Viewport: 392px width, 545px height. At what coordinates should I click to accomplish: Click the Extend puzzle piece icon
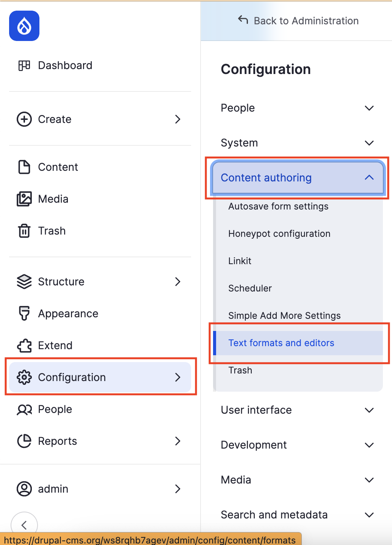coord(24,345)
